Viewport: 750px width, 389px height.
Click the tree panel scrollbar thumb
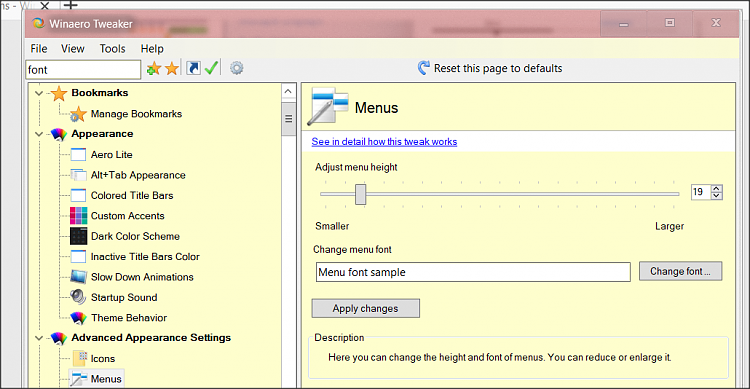coord(288,119)
